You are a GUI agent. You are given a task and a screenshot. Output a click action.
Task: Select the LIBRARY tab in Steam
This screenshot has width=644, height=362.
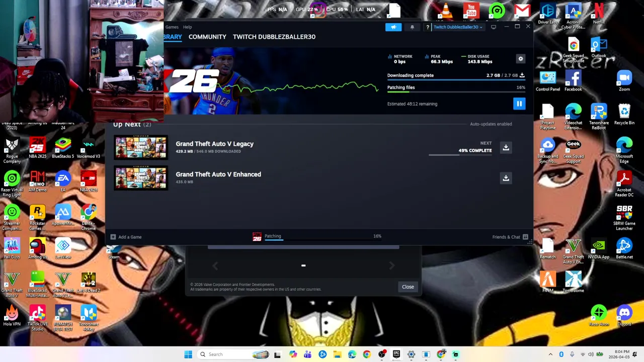coord(173,37)
